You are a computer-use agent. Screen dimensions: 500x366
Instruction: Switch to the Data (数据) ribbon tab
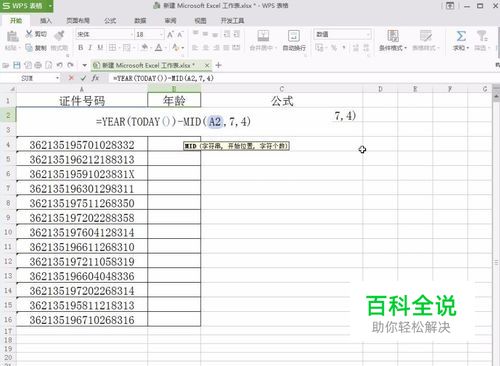140,21
